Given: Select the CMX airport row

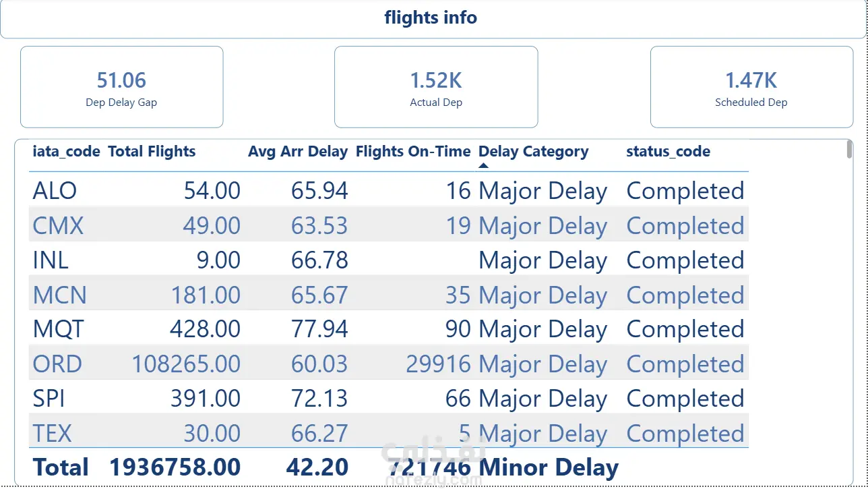Looking at the screenshot, I should [389, 225].
